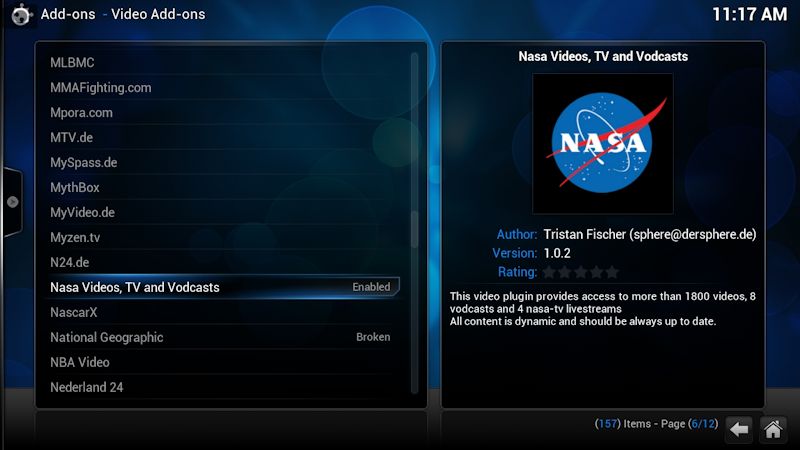This screenshot has width=800, height=450.
Task: Select the Myzen.tv add-on
Action: point(224,238)
